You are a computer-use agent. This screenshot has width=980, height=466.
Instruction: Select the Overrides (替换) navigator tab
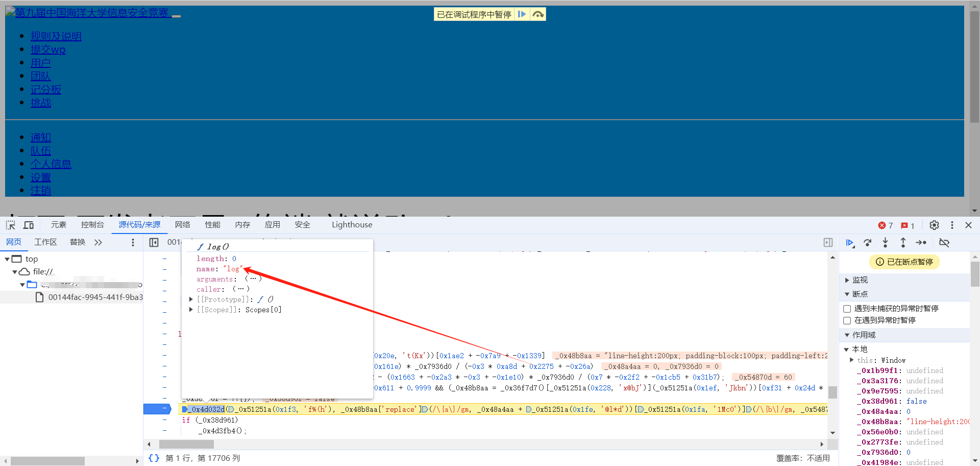point(78,242)
